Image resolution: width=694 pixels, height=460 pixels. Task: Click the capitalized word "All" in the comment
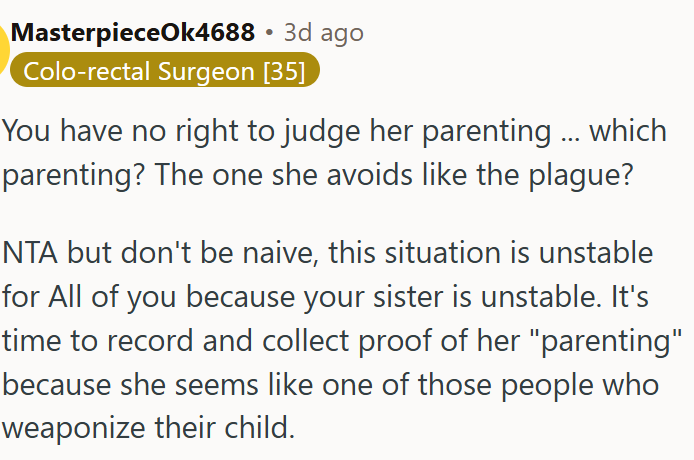coord(65,296)
